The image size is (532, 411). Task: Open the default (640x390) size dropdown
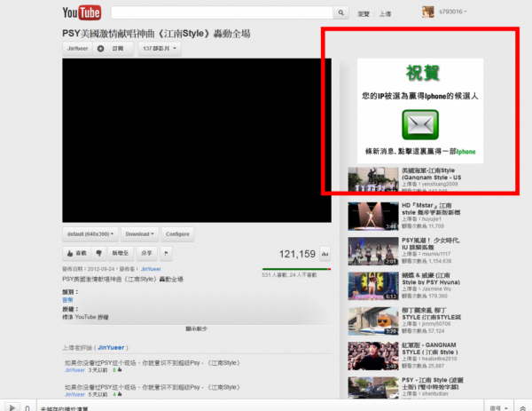click(x=90, y=234)
